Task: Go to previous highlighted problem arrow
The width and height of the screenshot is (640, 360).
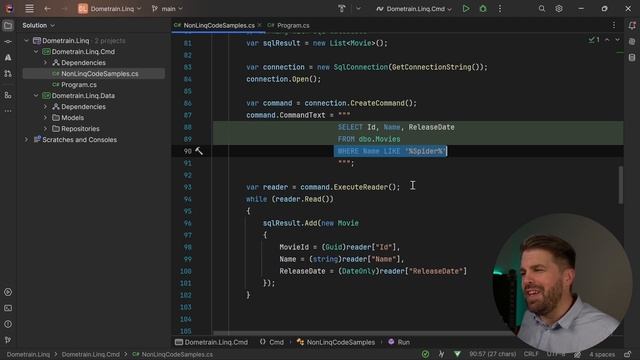Action: click(x=607, y=40)
